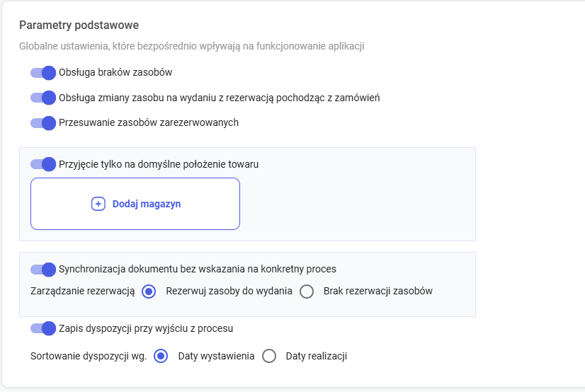The image size is (585, 392).
Task: Toggle the 'Obsługa braków zasobów' switch
Action: [x=43, y=72]
